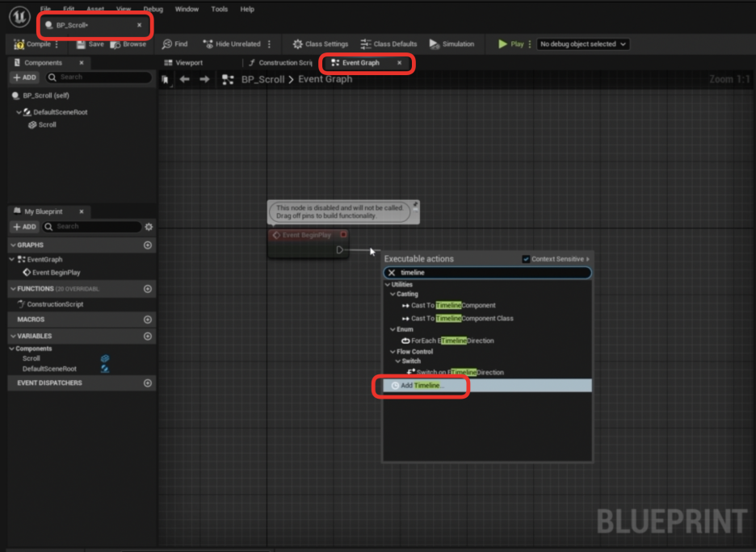The image size is (756, 552).
Task: Switch to the Viewport tab
Action: 183,63
